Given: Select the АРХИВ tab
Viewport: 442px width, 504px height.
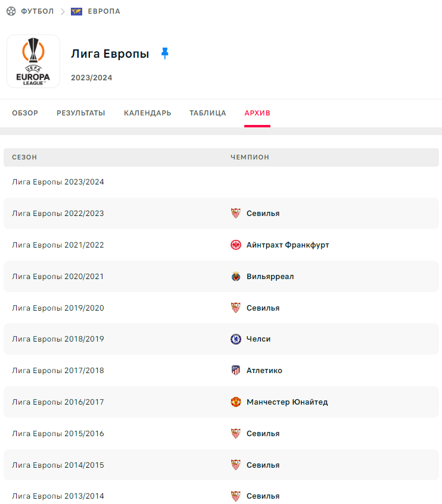Looking at the screenshot, I should click(257, 113).
